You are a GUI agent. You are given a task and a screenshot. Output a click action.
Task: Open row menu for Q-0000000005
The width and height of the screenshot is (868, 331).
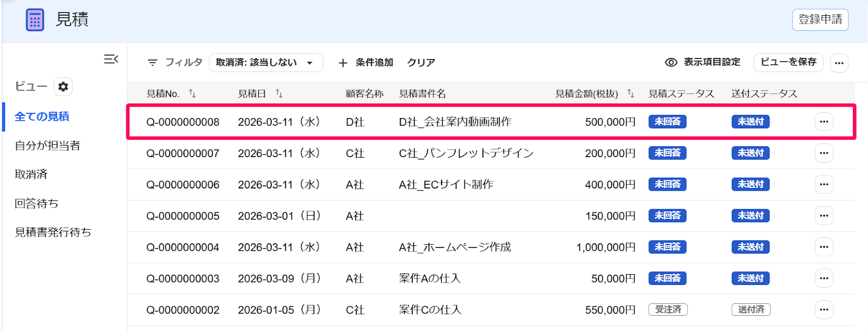tap(824, 216)
